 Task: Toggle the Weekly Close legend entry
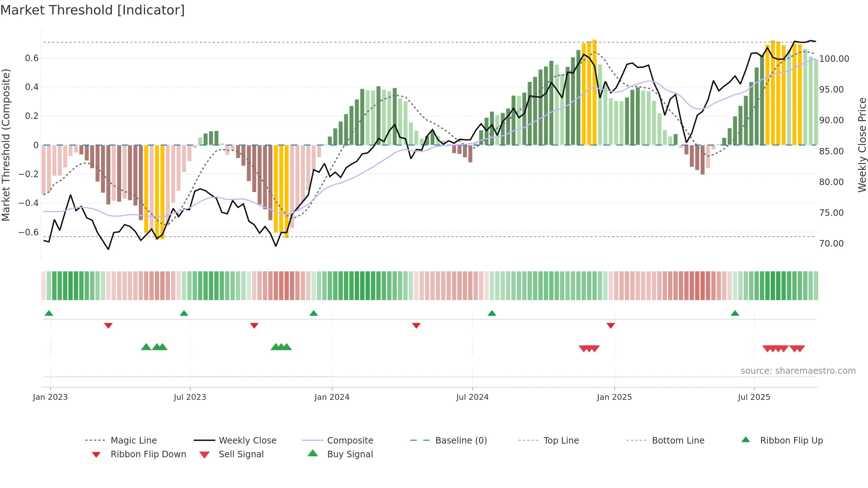point(235,440)
